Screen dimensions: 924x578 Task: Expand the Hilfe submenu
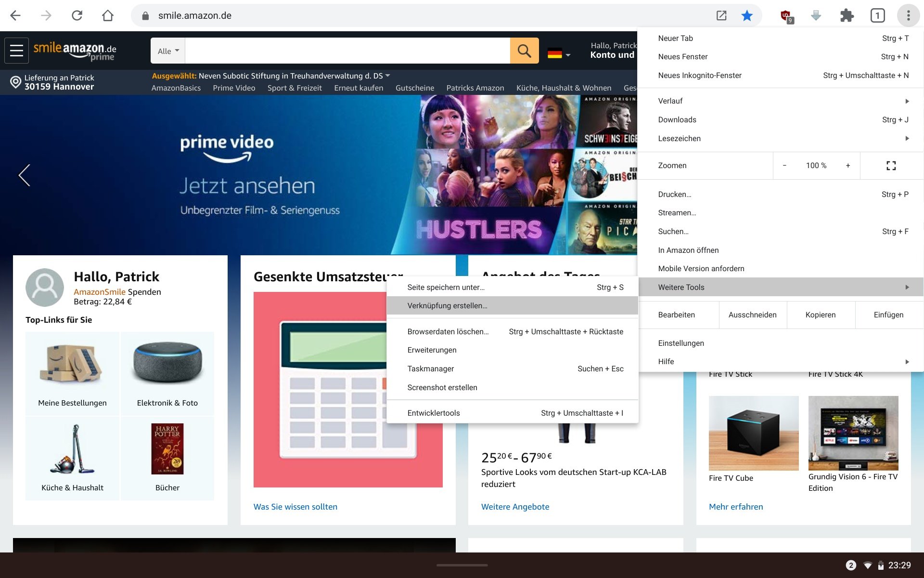781,362
